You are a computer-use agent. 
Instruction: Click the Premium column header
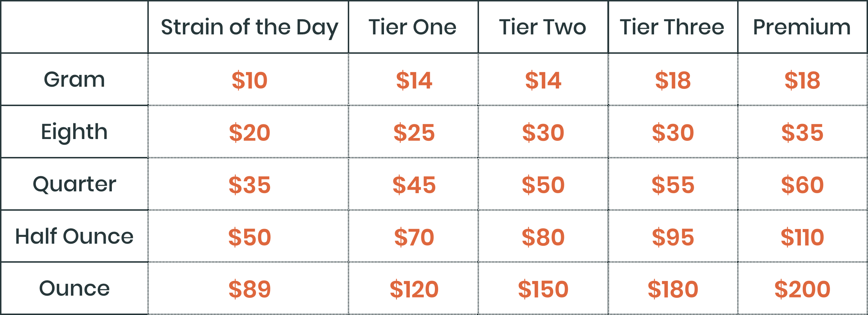pos(802,27)
